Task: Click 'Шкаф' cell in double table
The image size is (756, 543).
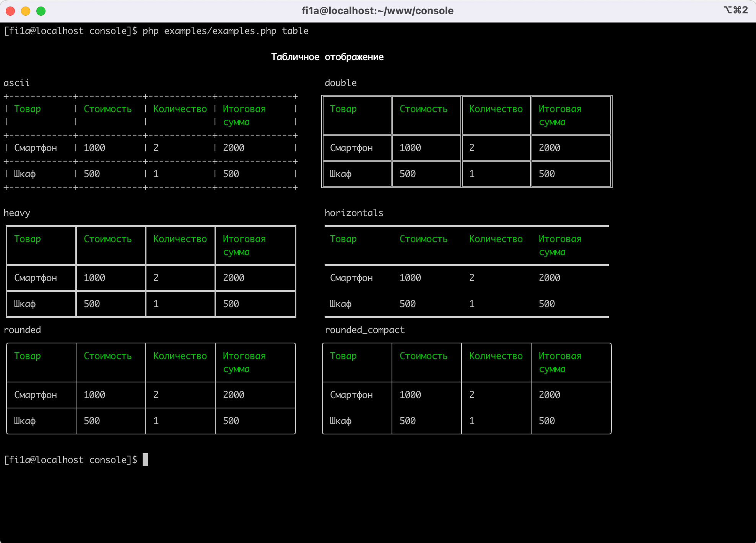Action: [341, 174]
